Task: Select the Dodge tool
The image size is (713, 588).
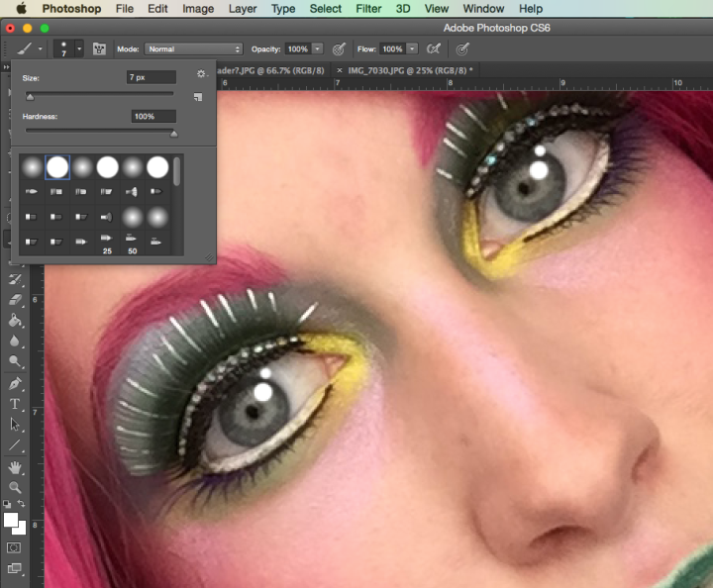Action: coord(15,361)
